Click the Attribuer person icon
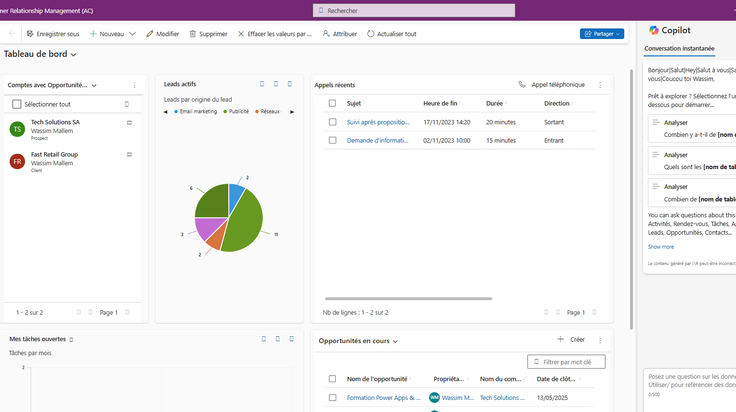The height and width of the screenshot is (412, 736). click(326, 34)
